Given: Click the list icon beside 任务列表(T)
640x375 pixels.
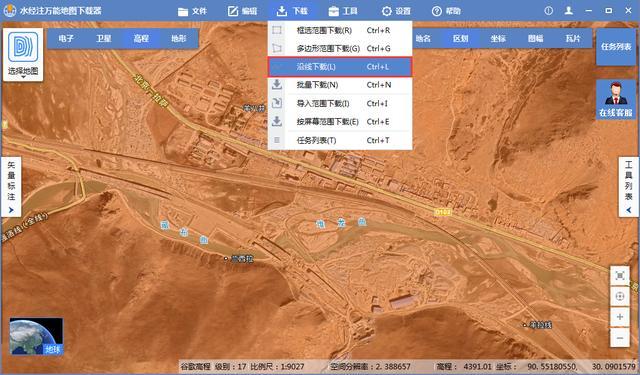Looking at the screenshot, I should 277,140.
